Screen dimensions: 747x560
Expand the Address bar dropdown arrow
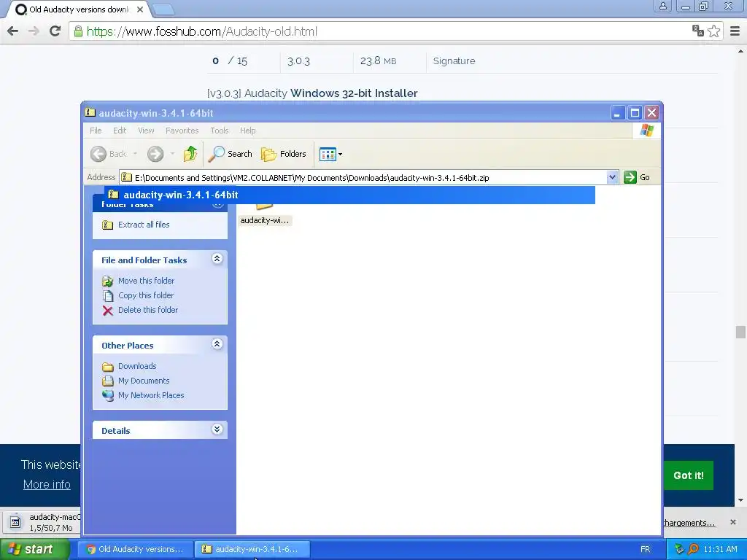coord(612,178)
